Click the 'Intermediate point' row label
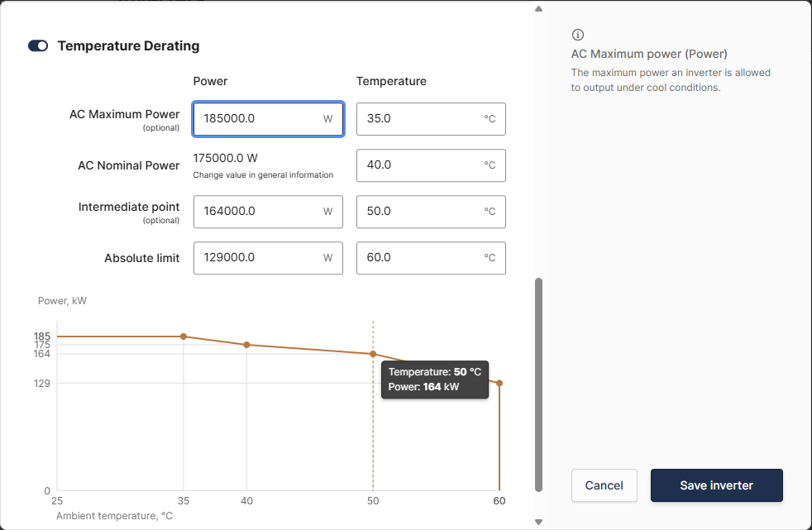812x530 pixels. [129, 207]
